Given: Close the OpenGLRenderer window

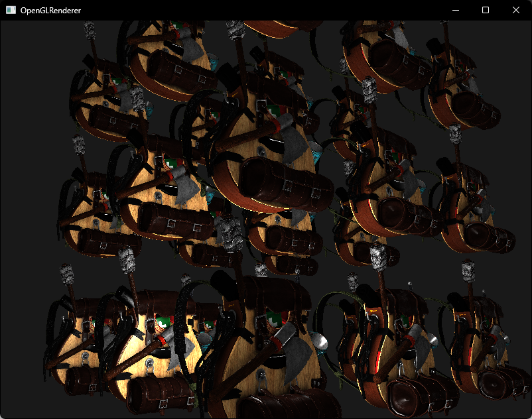Looking at the screenshot, I should pos(515,10).
